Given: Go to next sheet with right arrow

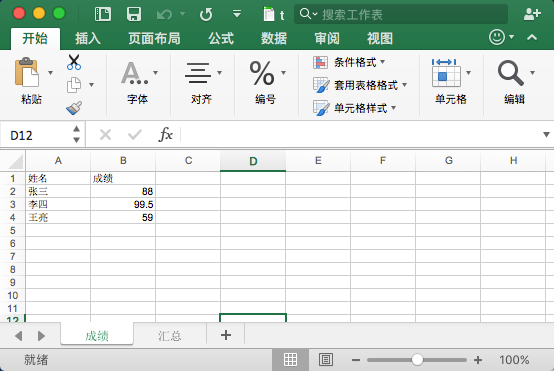Looking at the screenshot, I should coord(41,336).
